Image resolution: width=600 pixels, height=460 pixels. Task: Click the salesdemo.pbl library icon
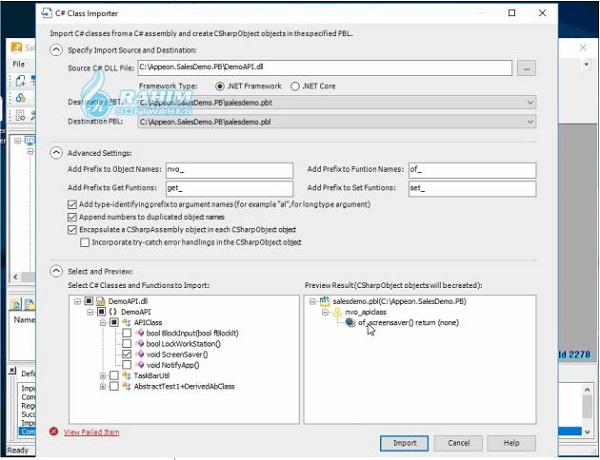click(x=324, y=301)
